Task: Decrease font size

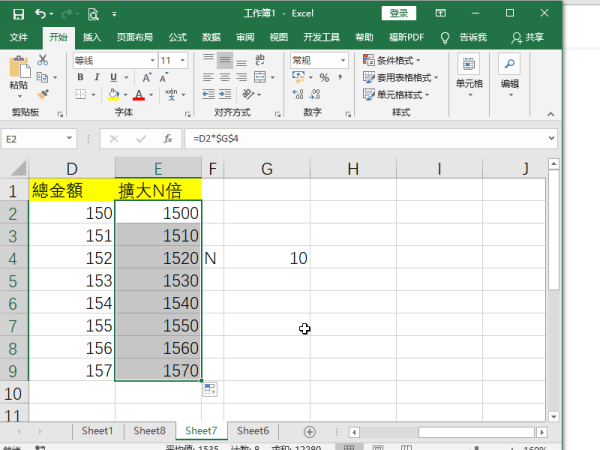Action: tap(164, 78)
